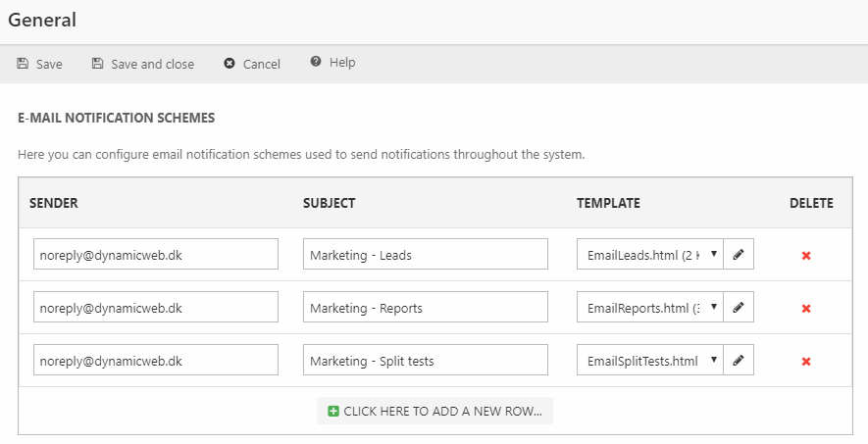This screenshot has height=444, width=868.
Task: Expand the EmailSplitTests.html template dropdown
Action: tap(649, 361)
